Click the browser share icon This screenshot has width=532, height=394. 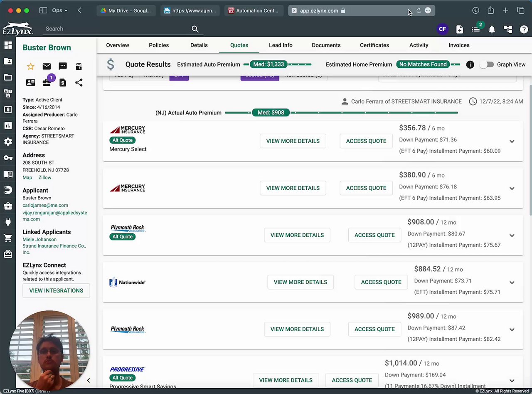[x=490, y=10]
